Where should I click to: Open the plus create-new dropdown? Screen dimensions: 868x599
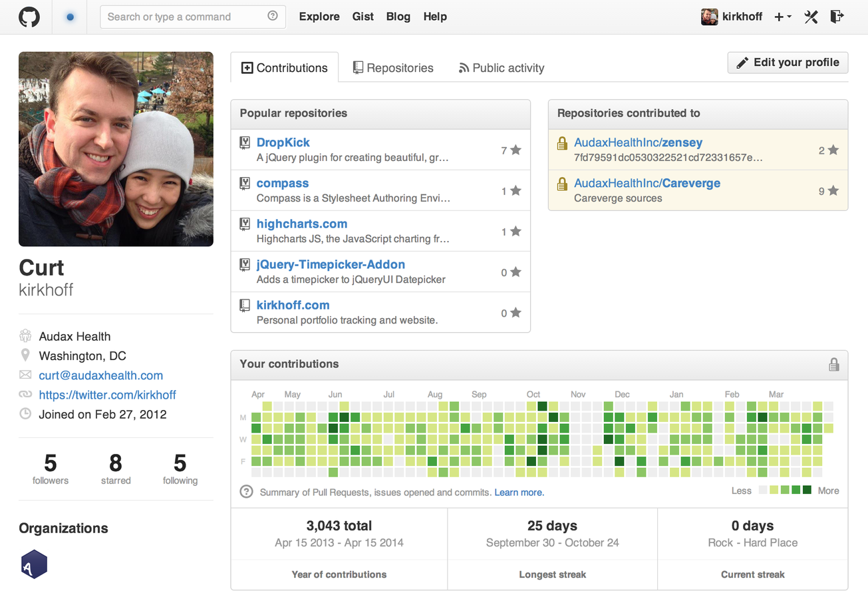[x=783, y=17]
